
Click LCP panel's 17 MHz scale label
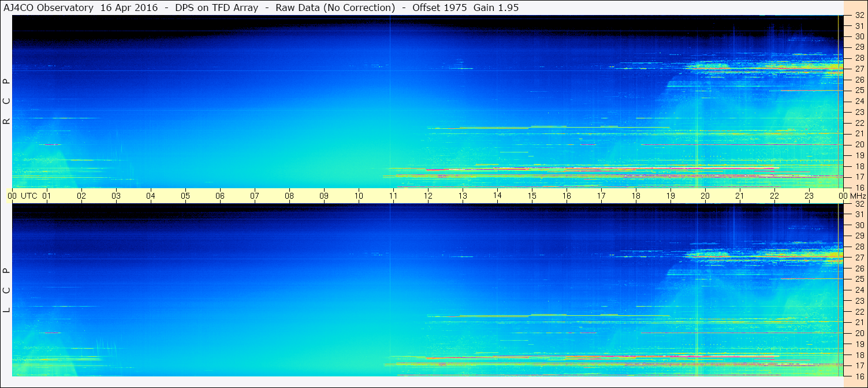click(x=859, y=365)
